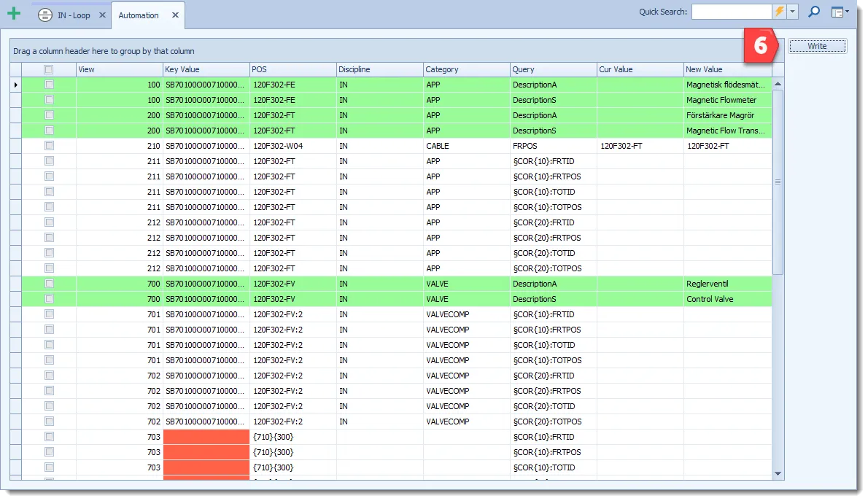
Task: Click the CABLE category cell
Action: coord(467,146)
